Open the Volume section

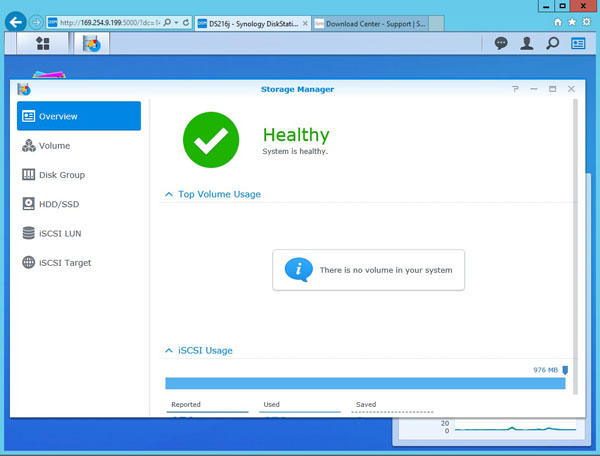[79, 146]
